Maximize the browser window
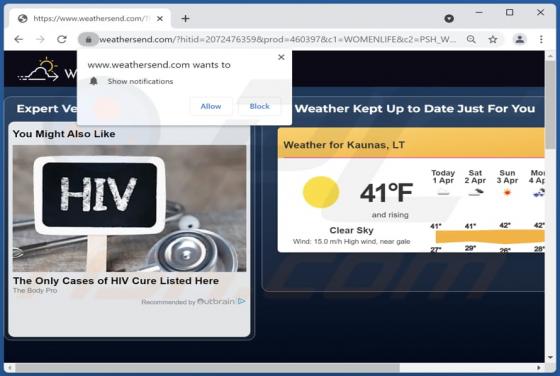 point(510,12)
